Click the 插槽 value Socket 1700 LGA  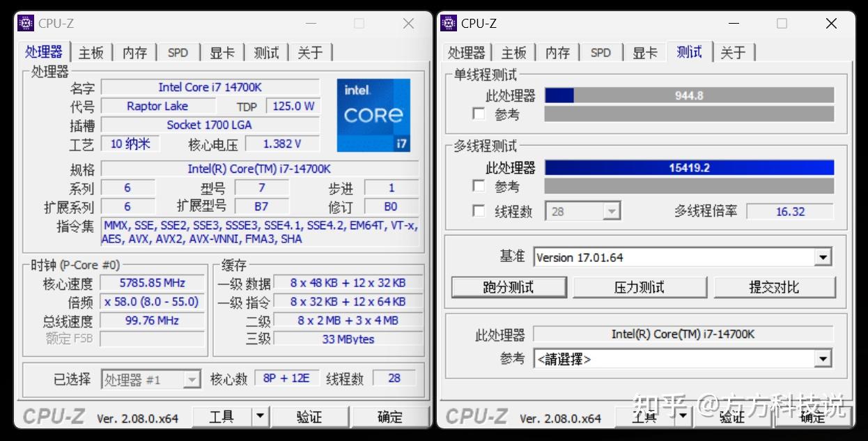pos(210,125)
